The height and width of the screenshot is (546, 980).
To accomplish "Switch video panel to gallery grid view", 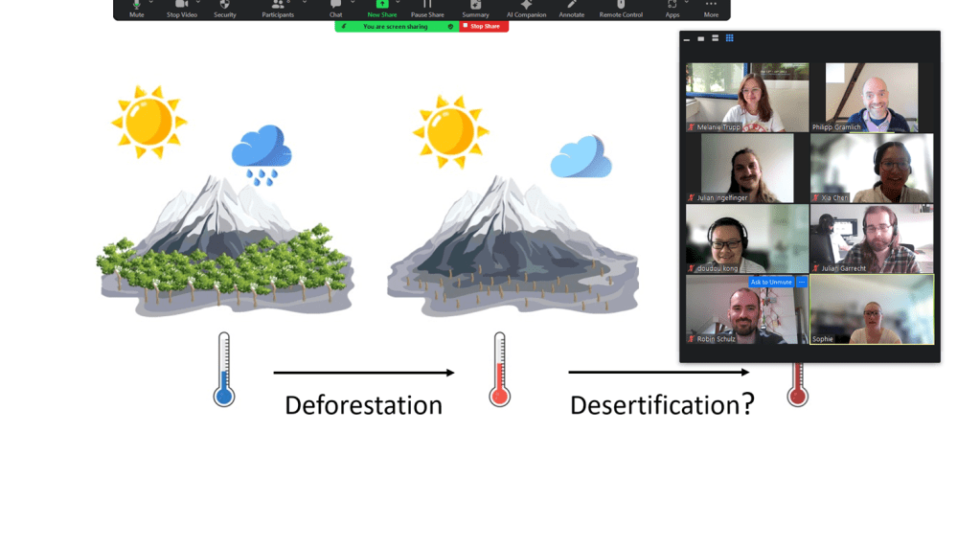I will coord(730,38).
